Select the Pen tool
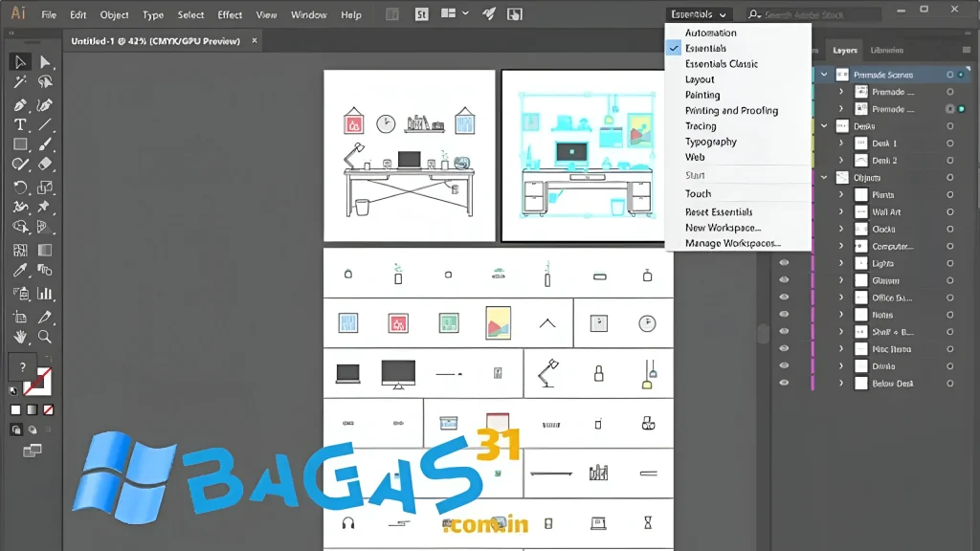This screenshot has width=980, height=551. (20, 105)
